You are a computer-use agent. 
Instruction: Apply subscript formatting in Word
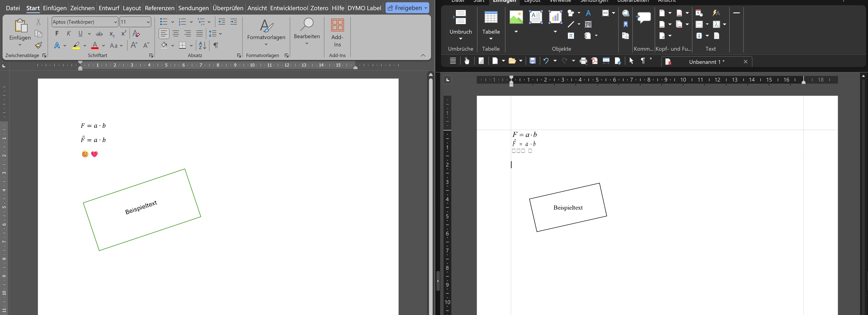(112, 34)
